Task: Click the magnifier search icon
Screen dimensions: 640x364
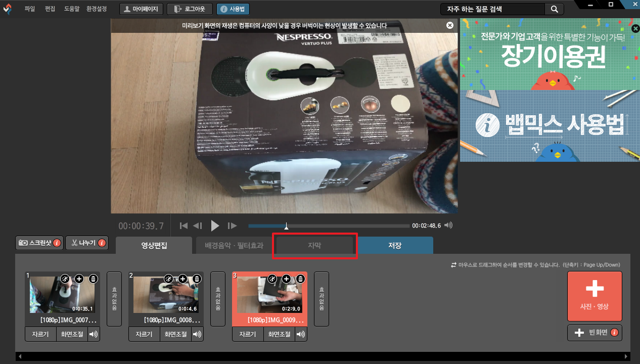Action: tap(554, 9)
